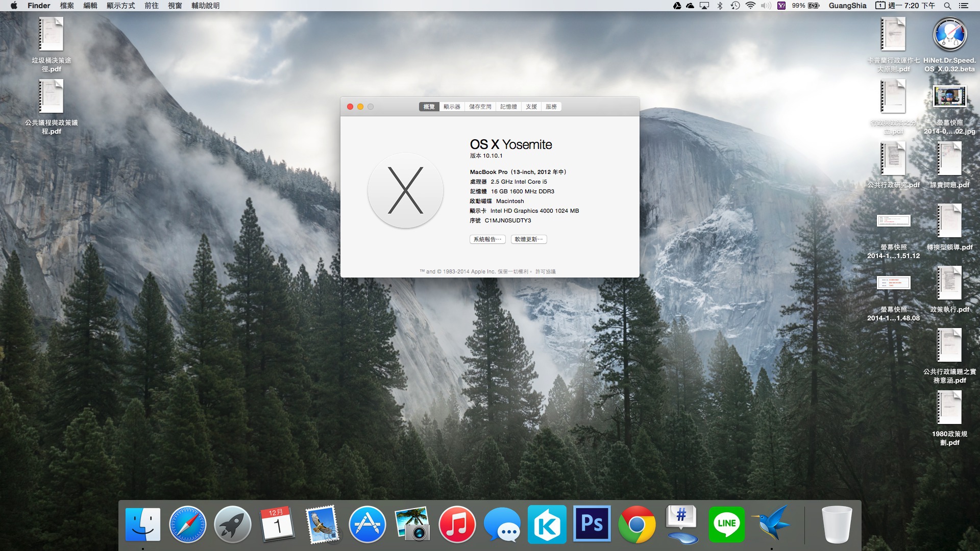The image size is (980, 551).
Task: Select the 1980政策規劃.pdf file
Action: tap(949, 418)
